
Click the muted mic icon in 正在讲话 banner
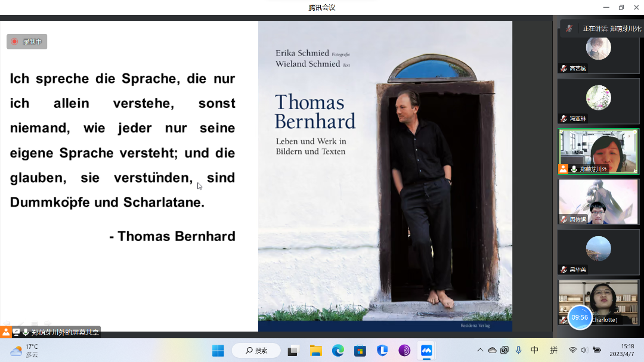(569, 29)
